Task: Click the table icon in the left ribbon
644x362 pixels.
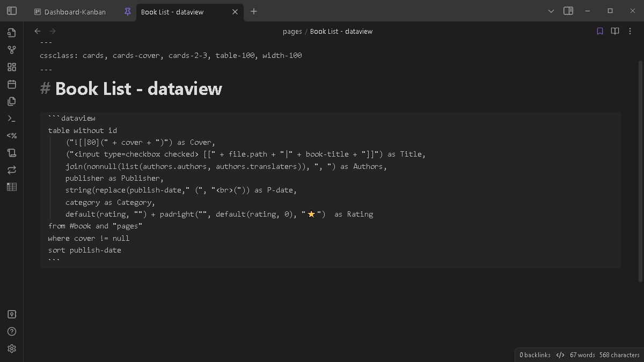Action: coord(11,187)
